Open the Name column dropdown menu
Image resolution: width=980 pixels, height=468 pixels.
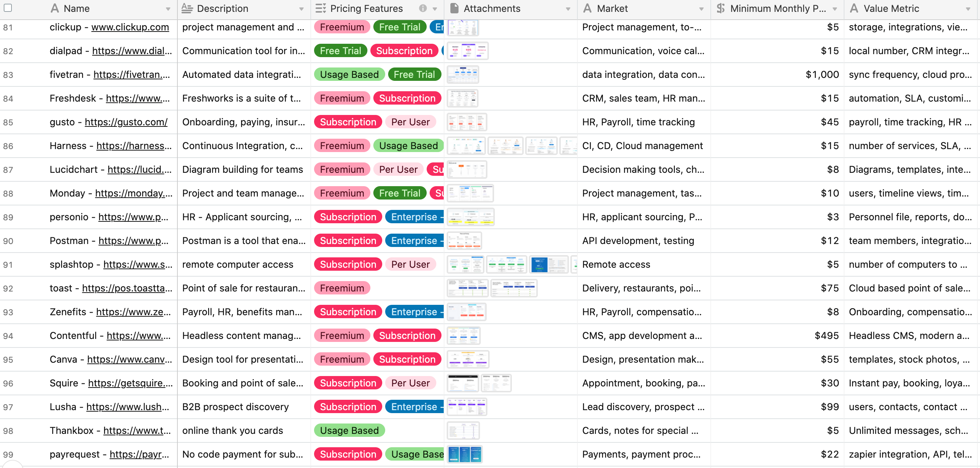pyautogui.click(x=169, y=9)
